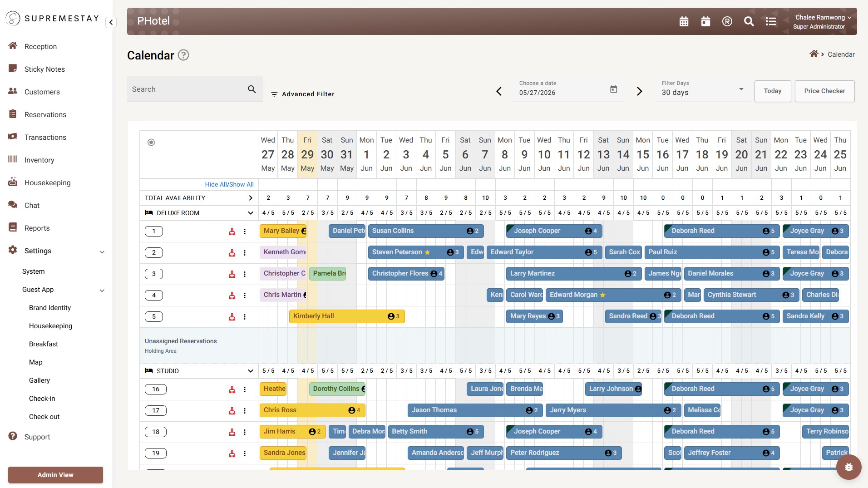Click the Calendar breadcrumb link
Viewport: 868px width, 488px height.
[841, 54]
